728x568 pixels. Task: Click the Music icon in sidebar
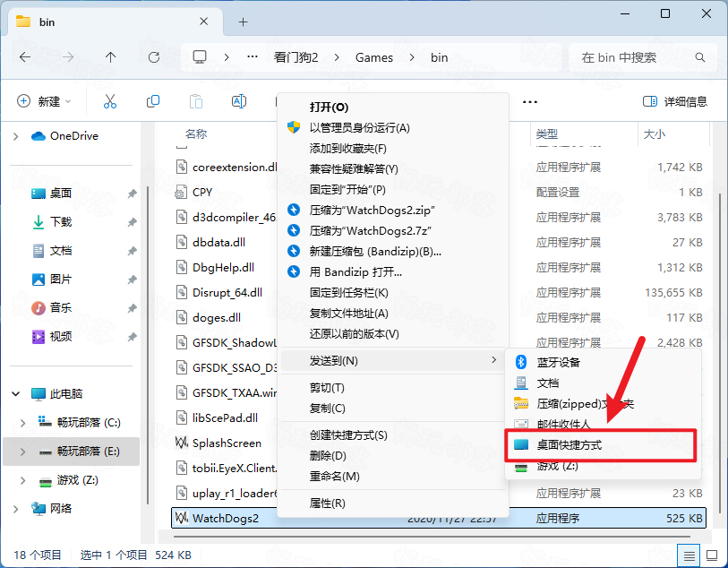(x=39, y=307)
